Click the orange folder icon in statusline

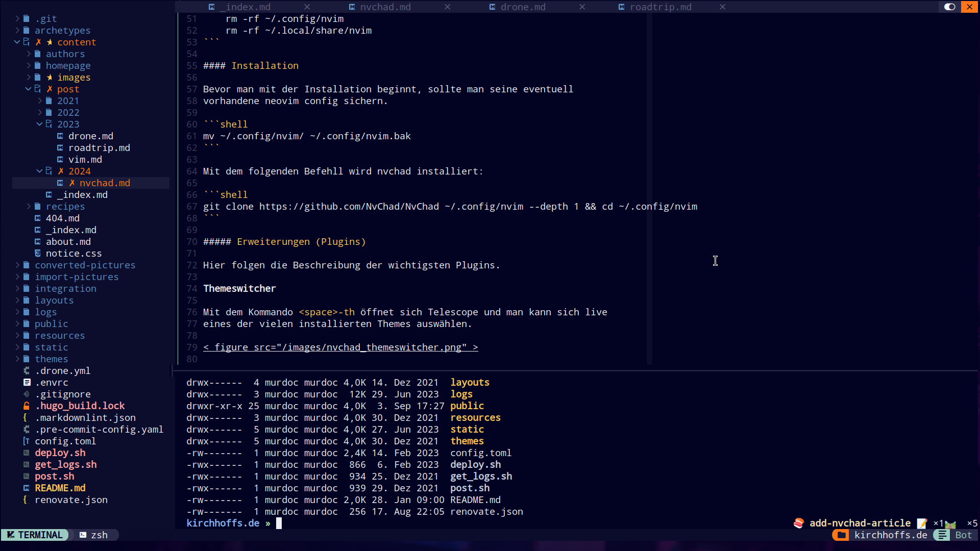(x=841, y=535)
